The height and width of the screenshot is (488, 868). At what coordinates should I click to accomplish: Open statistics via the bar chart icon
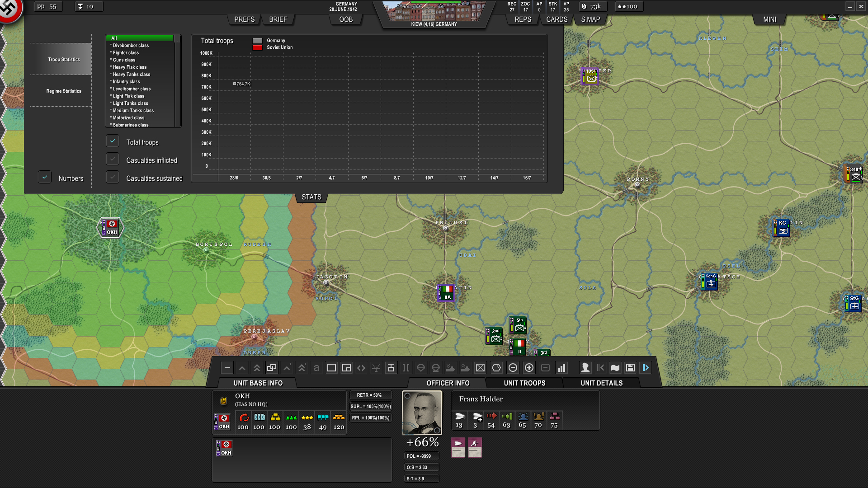click(x=561, y=368)
